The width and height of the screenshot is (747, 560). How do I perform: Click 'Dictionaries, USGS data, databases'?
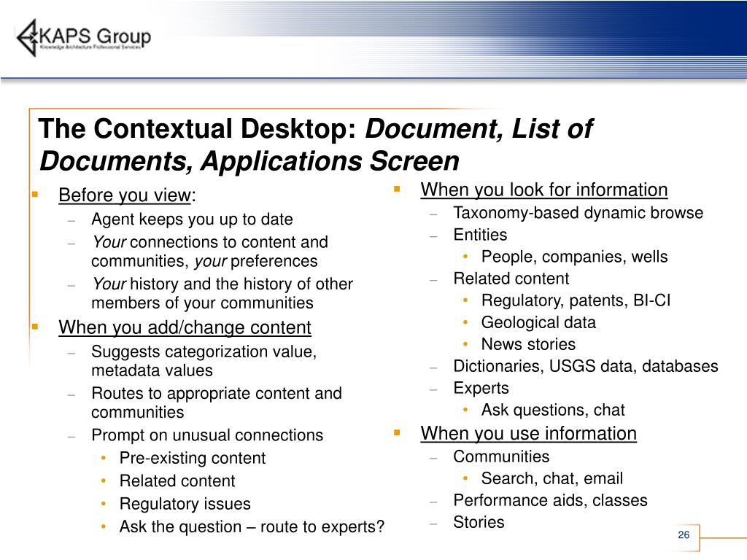tap(586, 366)
